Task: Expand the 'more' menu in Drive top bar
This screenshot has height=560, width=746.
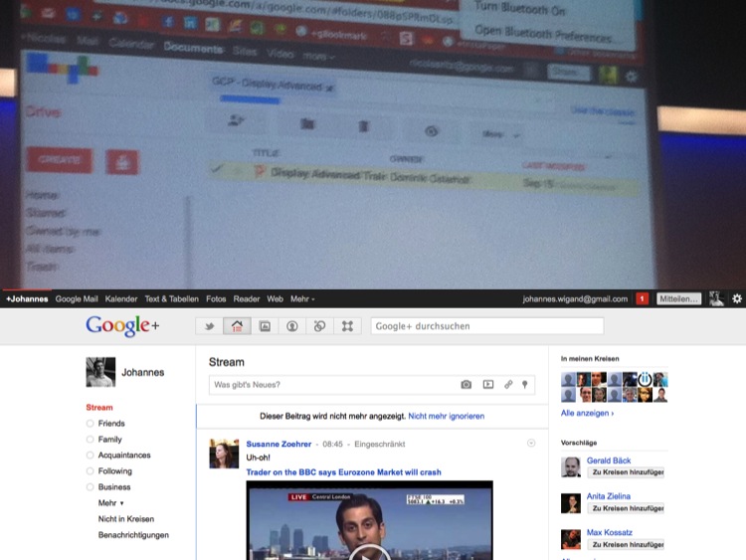Action: tap(318, 56)
